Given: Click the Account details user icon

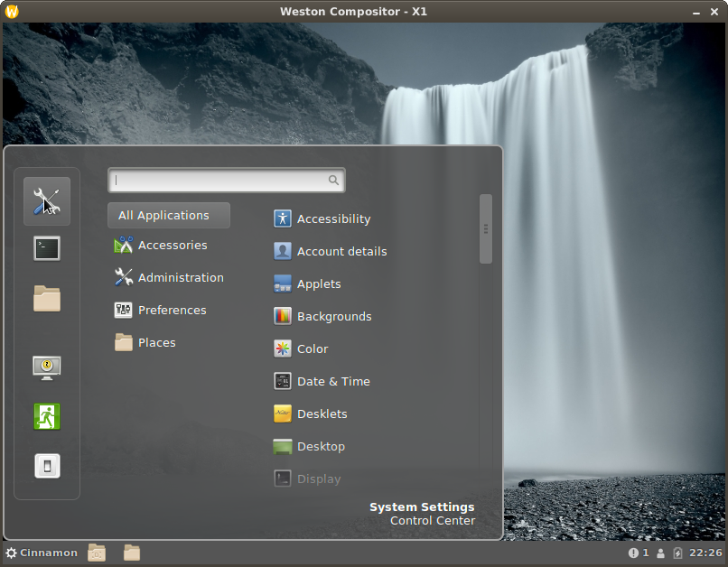Looking at the screenshot, I should coord(283,251).
